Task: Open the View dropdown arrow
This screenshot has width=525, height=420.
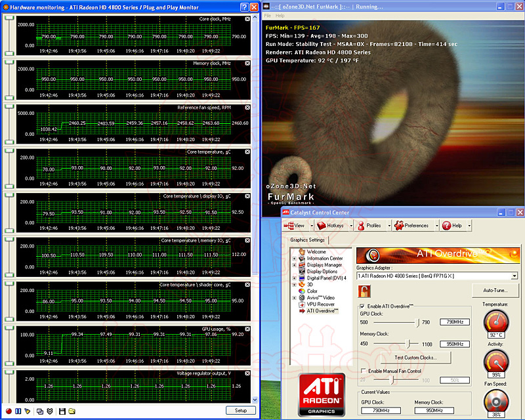Action: coord(312,226)
